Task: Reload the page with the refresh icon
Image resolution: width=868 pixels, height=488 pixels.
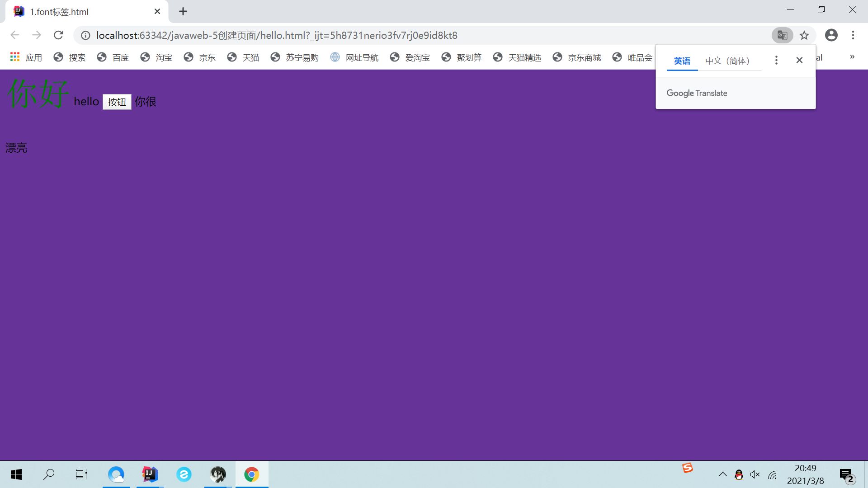Action: coord(58,35)
